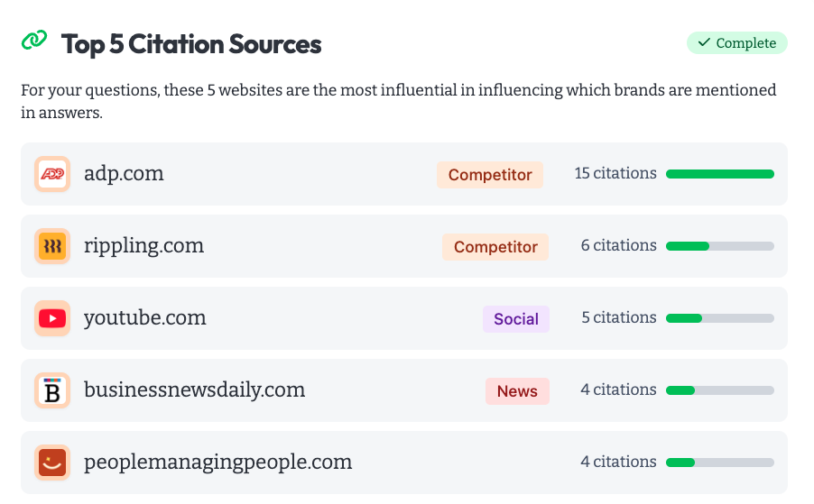Click the 5 citations count for youtube.com

[619, 318]
